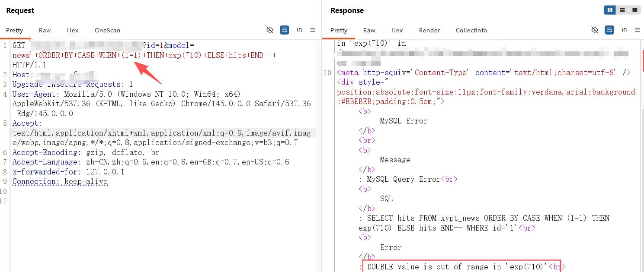Open the OneScan tab in Request
This screenshot has width=644, height=272.
[x=107, y=30]
